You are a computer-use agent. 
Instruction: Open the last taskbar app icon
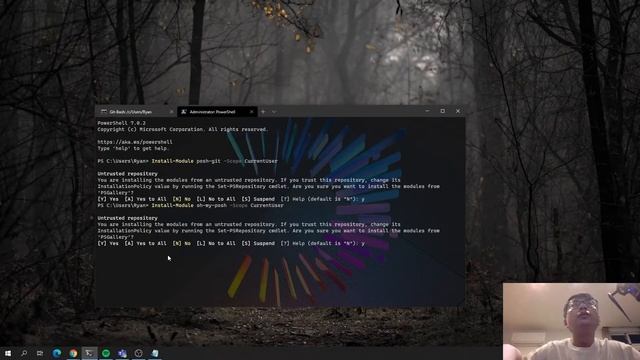click(x=155, y=353)
